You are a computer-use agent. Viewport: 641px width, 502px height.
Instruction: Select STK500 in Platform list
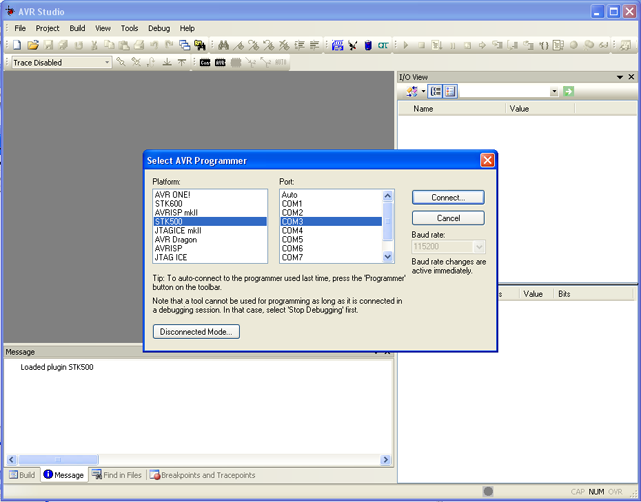[210, 222]
